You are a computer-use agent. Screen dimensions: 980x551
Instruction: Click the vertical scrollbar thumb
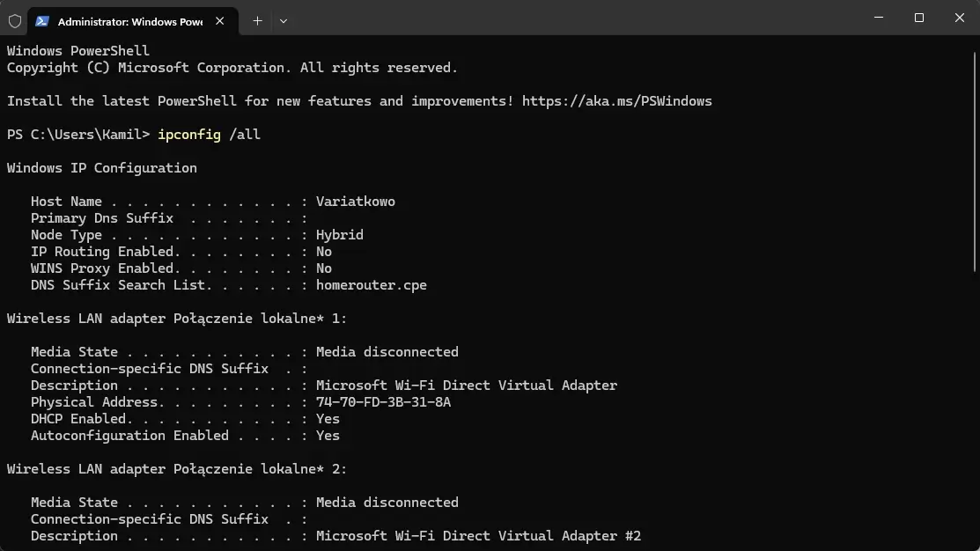point(975,163)
